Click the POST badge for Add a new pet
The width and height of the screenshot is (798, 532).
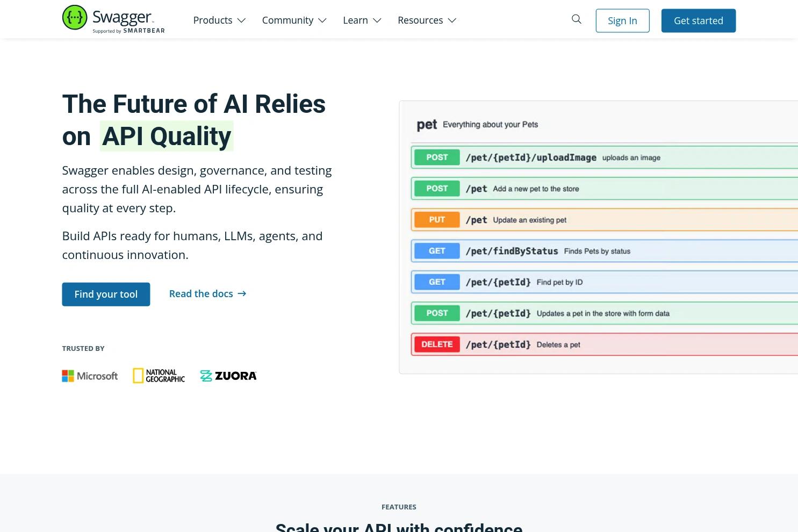pyautogui.click(x=437, y=189)
